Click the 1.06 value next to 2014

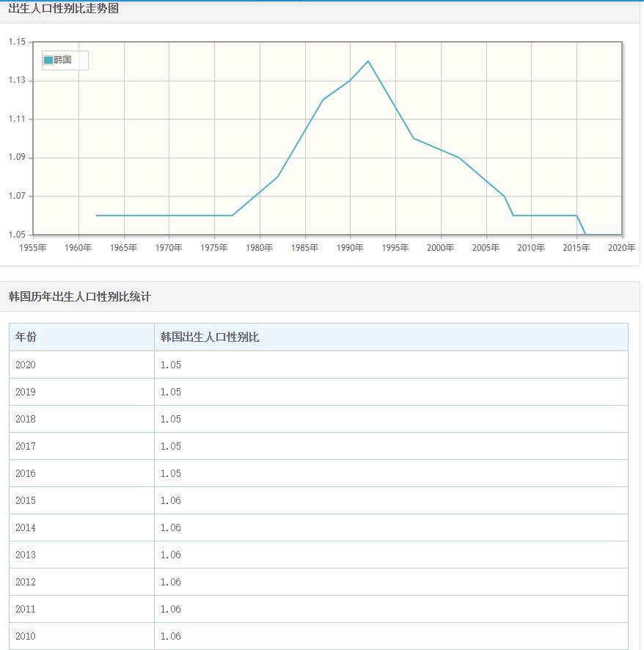pos(169,527)
